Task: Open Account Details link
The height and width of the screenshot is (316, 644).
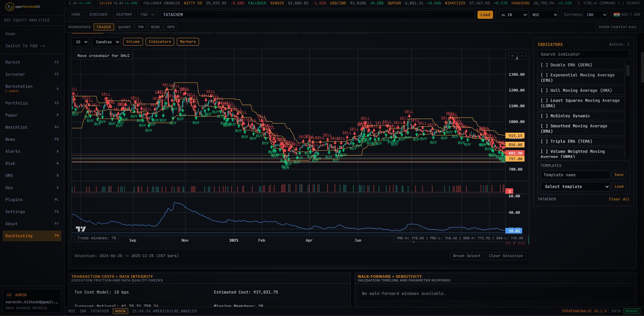Action: pyautogui.click(x=26, y=308)
